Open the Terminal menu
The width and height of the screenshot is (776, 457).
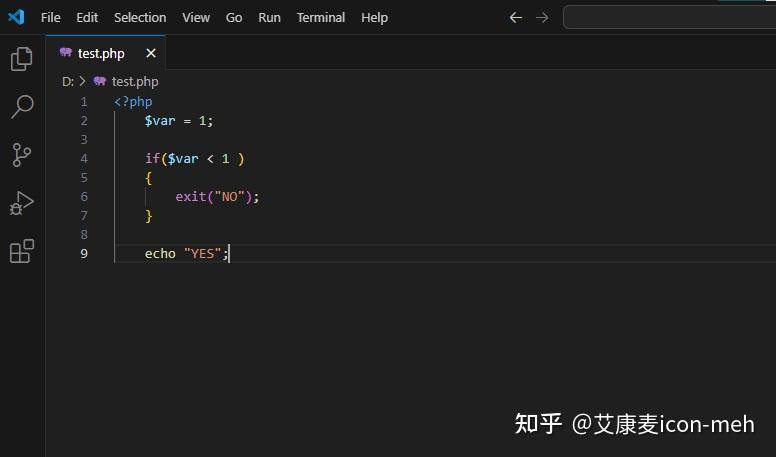(x=321, y=18)
